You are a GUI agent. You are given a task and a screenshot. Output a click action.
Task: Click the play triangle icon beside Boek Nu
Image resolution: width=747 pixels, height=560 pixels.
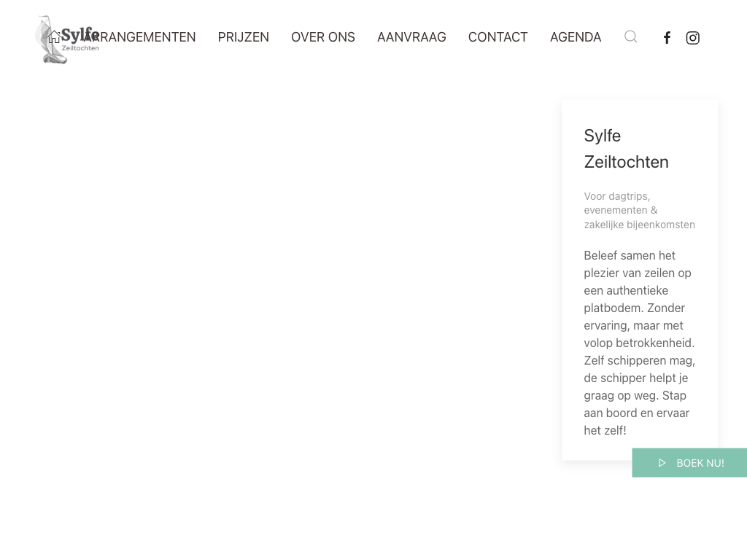click(662, 463)
